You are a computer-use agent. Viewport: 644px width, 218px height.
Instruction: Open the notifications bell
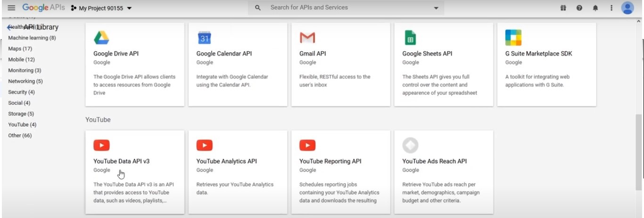click(595, 8)
